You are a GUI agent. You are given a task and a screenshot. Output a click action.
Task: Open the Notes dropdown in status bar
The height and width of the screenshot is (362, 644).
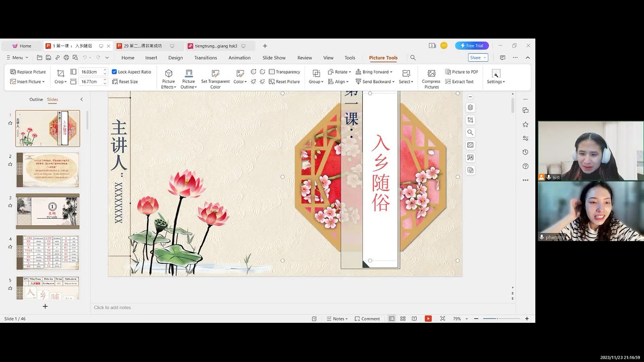click(x=338, y=319)
